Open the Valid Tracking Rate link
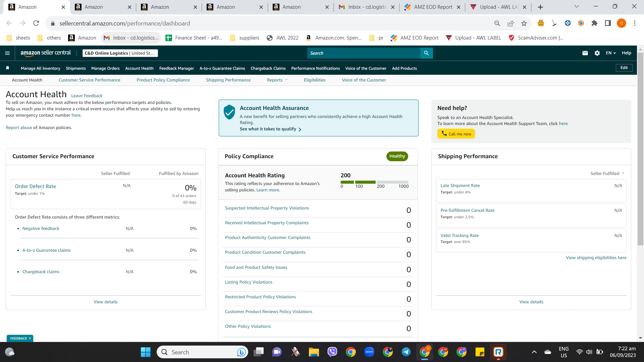The height and width of the screenshot is (362, 644). [x=460, y=235]
